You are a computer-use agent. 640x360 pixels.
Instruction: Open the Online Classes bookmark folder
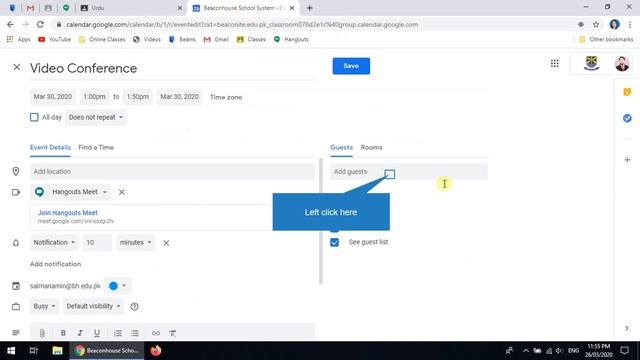[x=102, y=39]
